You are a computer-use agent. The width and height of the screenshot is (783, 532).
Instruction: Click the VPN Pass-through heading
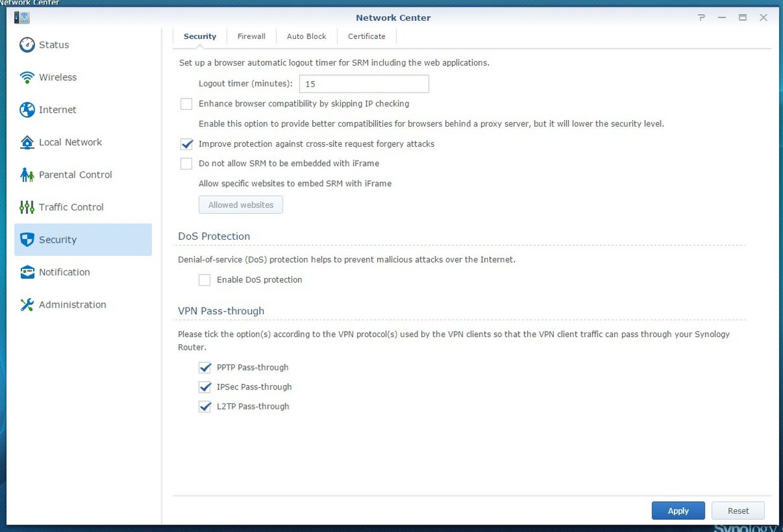221,311
